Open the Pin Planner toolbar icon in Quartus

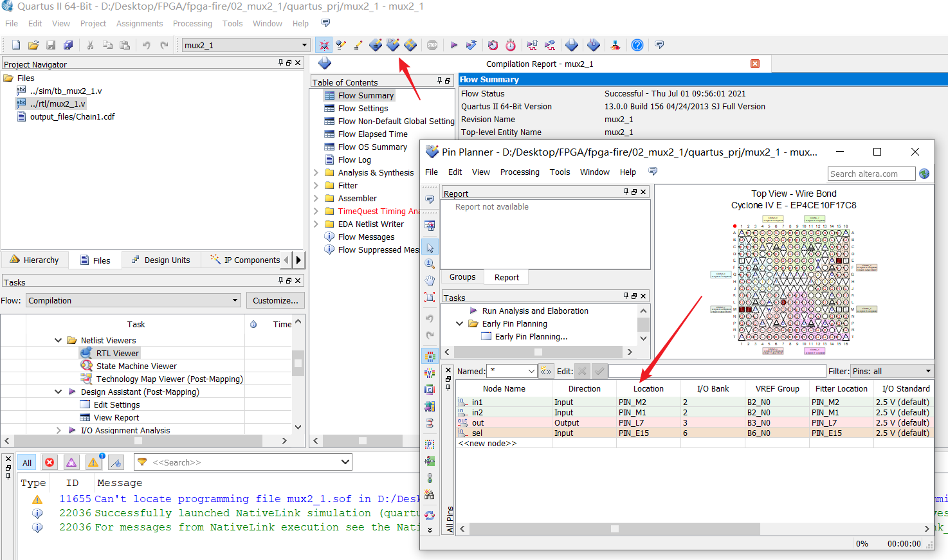393,45
